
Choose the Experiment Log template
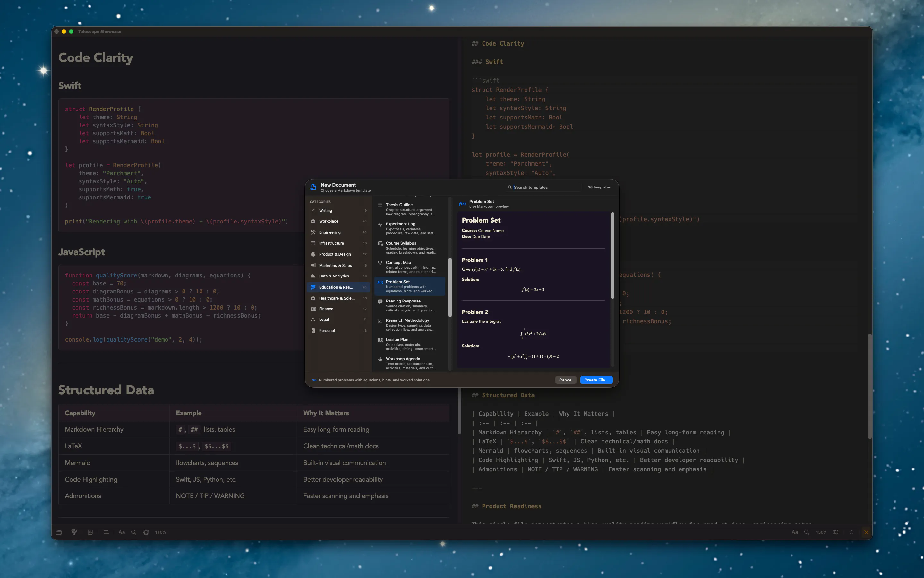pyautogui.click(x=410, y=229)
